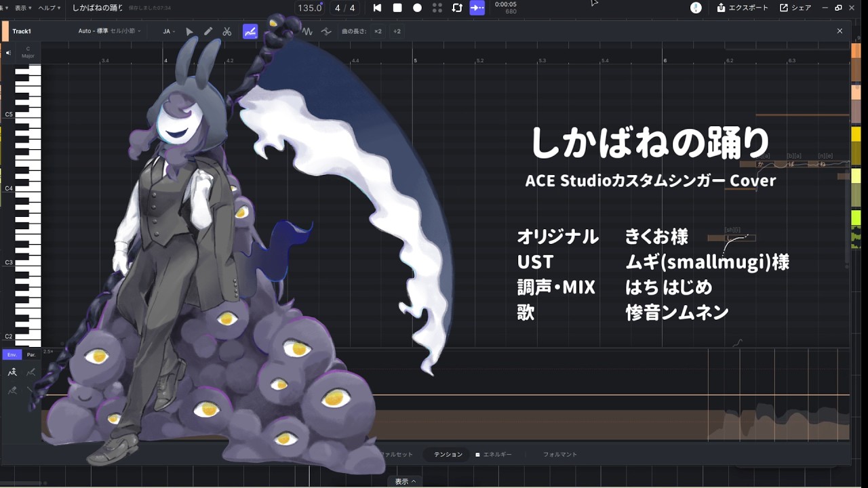
Task: Select the エネルギー parameter tab
Action: click(494, 454)
